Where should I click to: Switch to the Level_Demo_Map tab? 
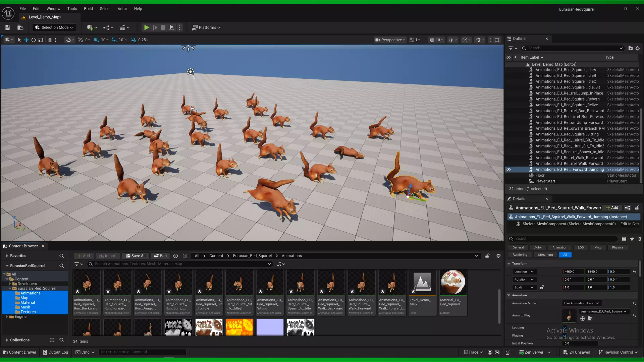point(45,17)
